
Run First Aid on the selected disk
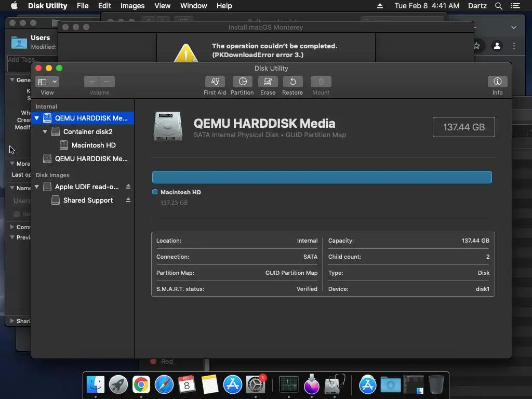pyautogui.click(x=215, y=82)
